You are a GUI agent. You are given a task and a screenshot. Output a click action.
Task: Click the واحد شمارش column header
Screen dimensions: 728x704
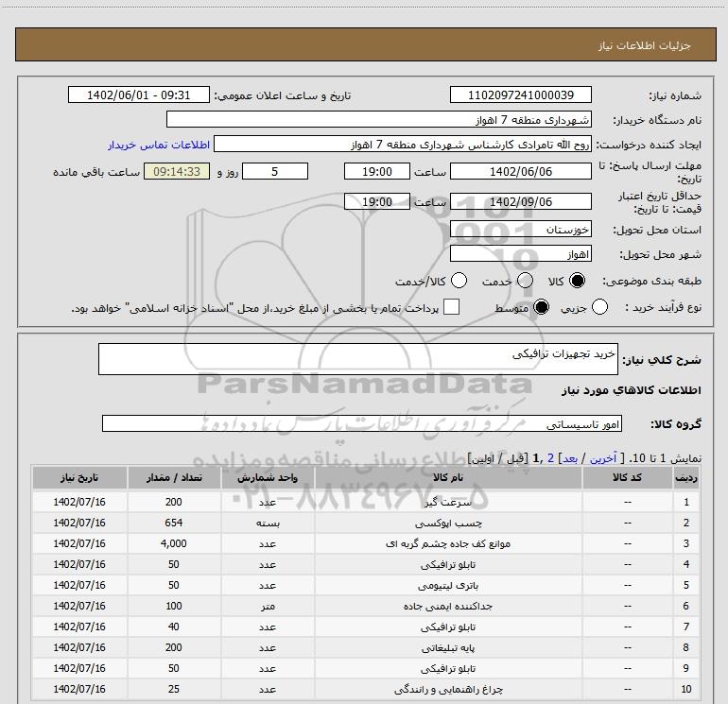click(x=268, y=477)
